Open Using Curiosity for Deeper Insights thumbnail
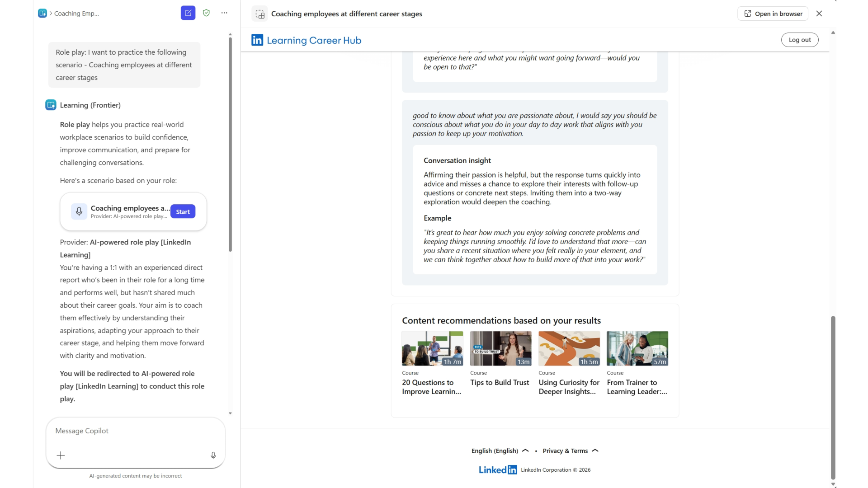Screen dimensions: 868x488 (x=569, y=348)
